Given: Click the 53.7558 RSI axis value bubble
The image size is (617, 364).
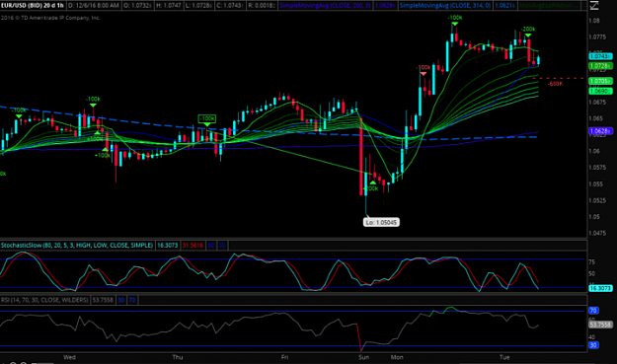Looking at the screenshot, I should click(x=600, y=325).
